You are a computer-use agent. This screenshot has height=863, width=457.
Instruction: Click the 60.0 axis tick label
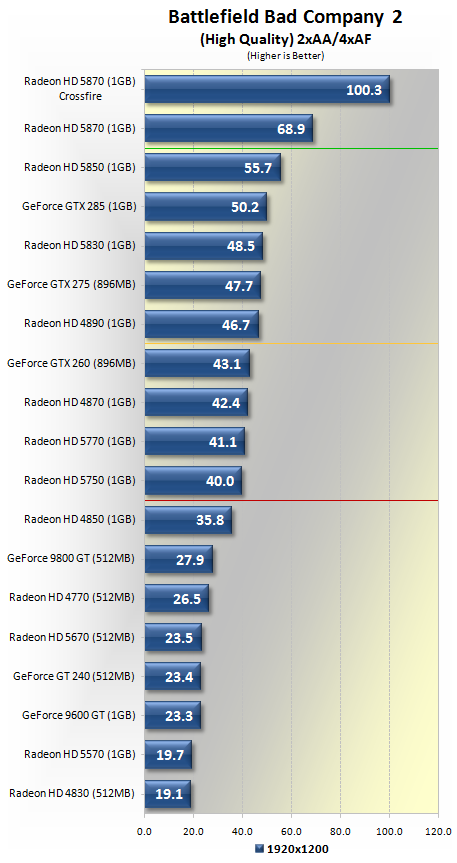(x=291, y=831)
